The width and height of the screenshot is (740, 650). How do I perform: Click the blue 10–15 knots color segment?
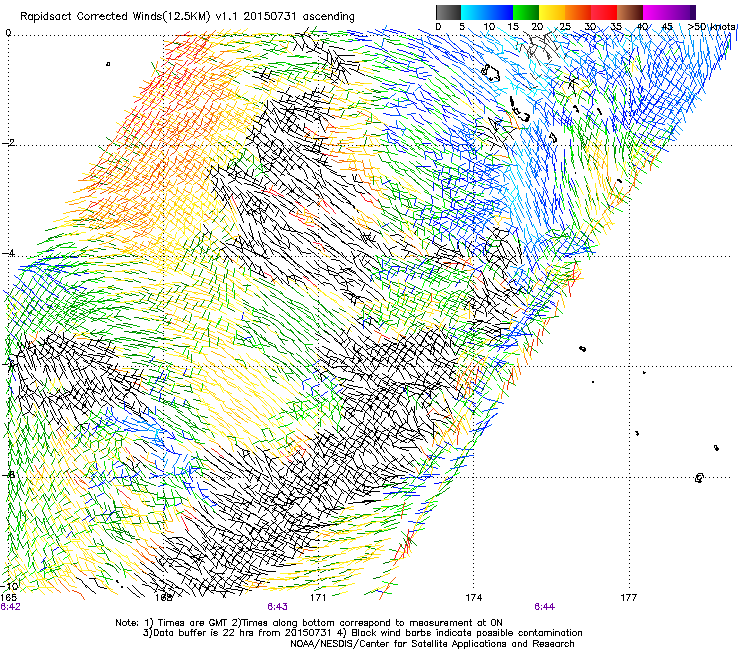click(x=500, y=12)
